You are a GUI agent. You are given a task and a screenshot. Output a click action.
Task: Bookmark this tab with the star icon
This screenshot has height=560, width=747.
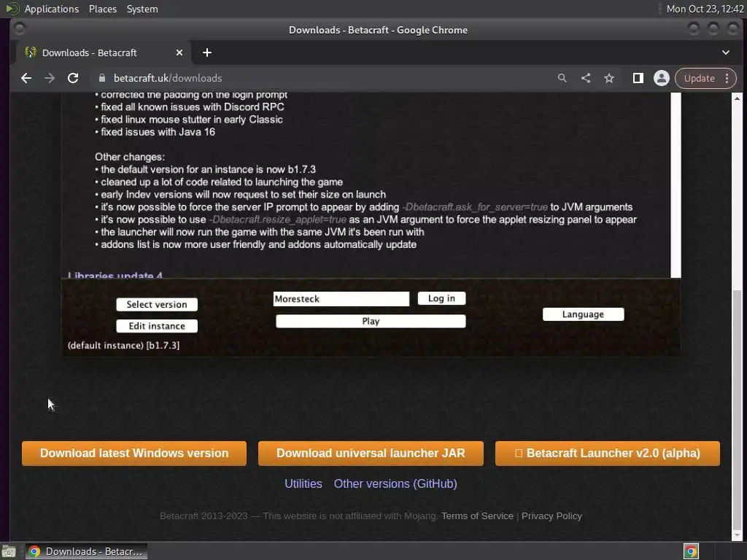(x=609, y=78)
